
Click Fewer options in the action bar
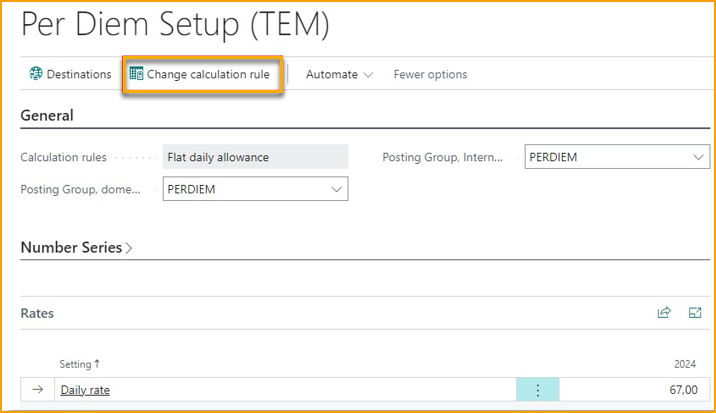pos(430,74)
